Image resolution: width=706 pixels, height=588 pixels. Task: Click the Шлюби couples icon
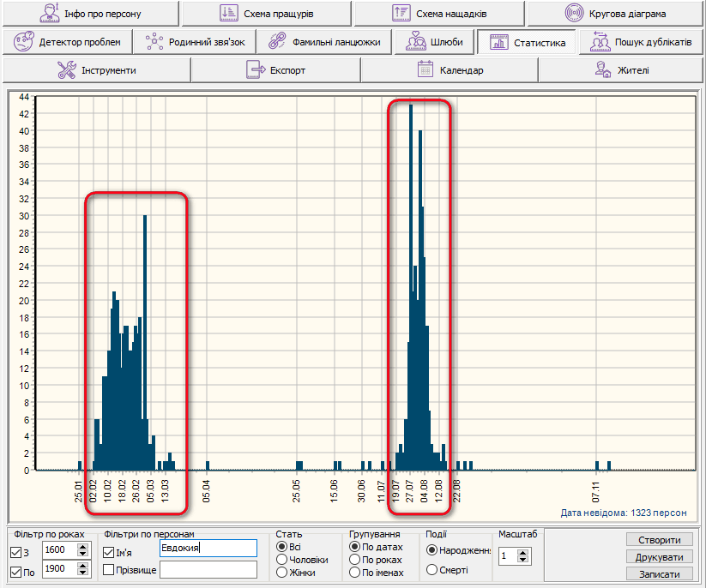pyautogui.click(x=416, y=41)
